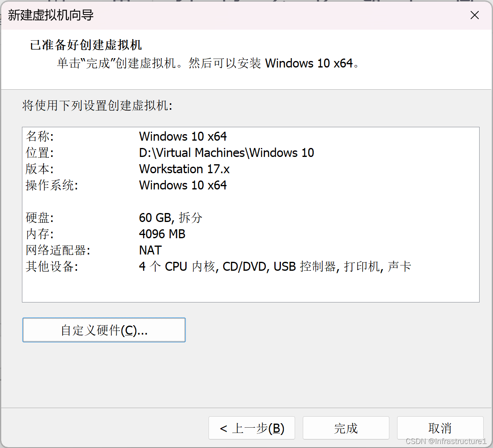Select the 内存: label
The height and width of the screenshot is (448, 493).
pos(39,234)
